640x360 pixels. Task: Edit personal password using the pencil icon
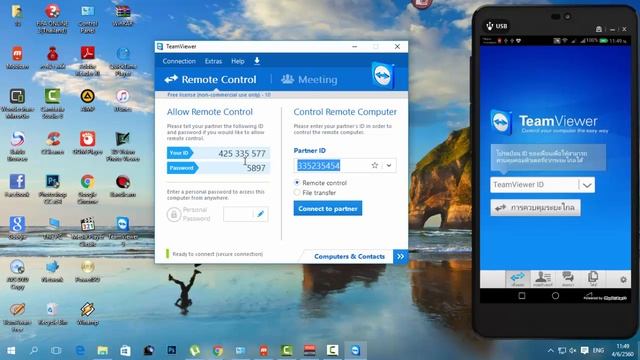pyautogui.click(x=260, y=214)
